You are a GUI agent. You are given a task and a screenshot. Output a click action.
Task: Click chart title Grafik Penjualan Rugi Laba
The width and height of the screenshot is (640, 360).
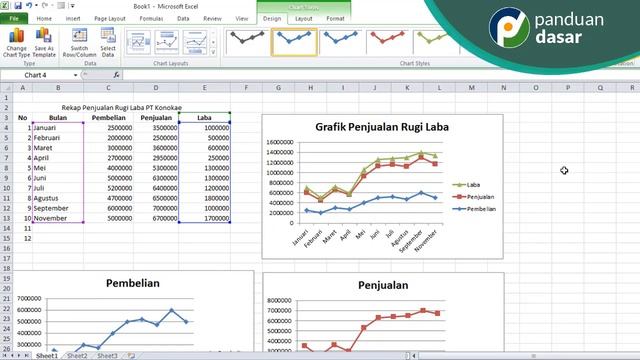click(382, 127)
